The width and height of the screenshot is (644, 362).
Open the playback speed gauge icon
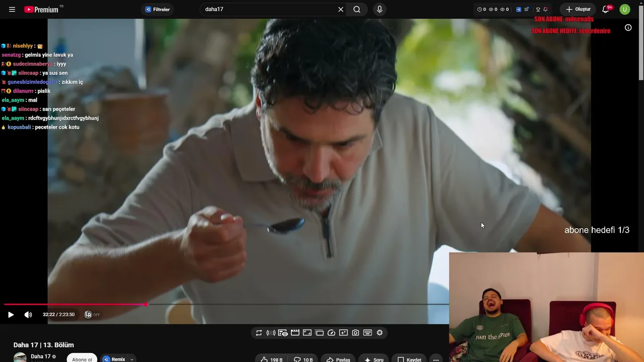click(331, 333)
